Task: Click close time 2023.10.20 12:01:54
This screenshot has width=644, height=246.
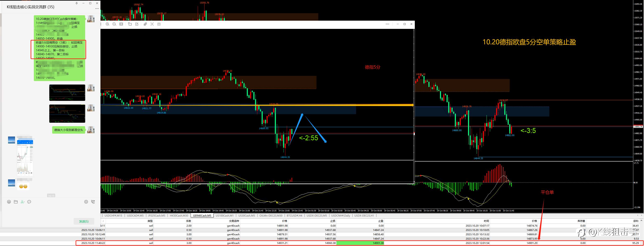Action: [x=477, y=243]
